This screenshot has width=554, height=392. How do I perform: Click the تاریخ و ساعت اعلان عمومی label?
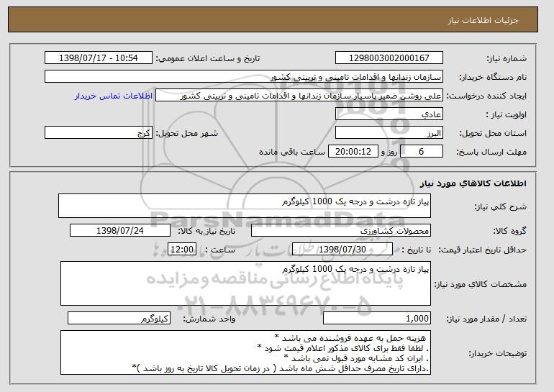[x=208, y=58]
